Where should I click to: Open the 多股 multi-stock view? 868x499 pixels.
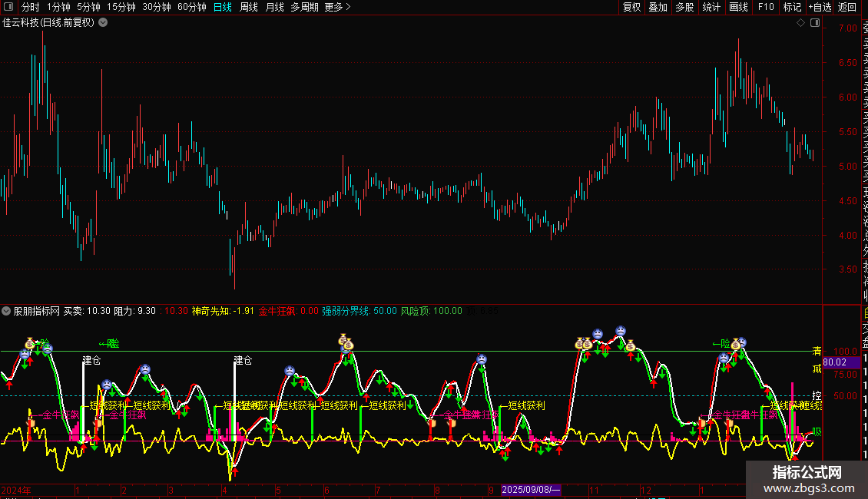684,7
